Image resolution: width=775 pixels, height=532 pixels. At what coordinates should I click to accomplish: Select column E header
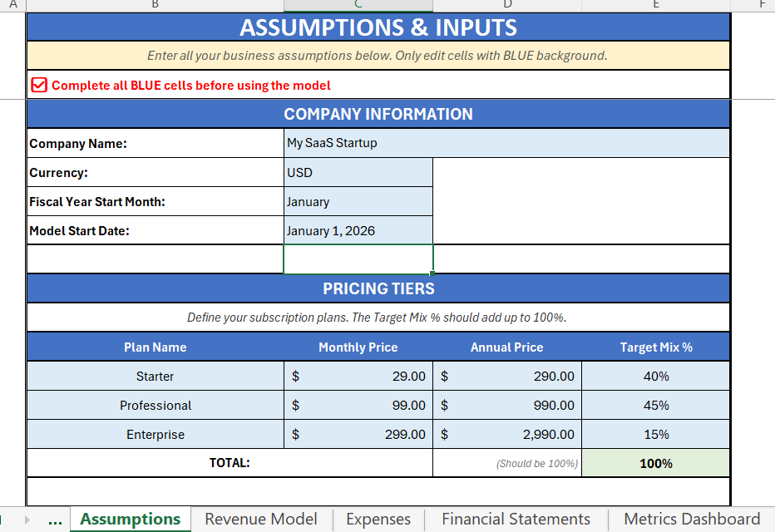[x=656, y=5]
